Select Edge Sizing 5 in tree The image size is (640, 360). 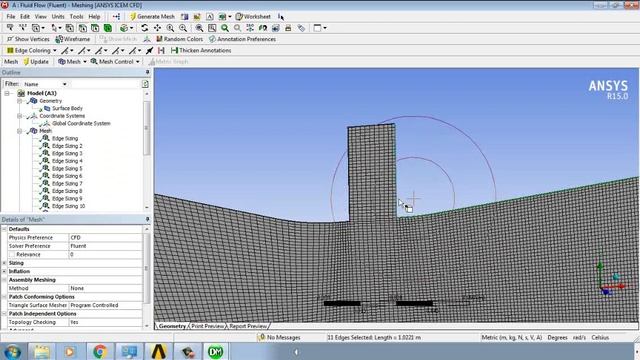[67, 168]
